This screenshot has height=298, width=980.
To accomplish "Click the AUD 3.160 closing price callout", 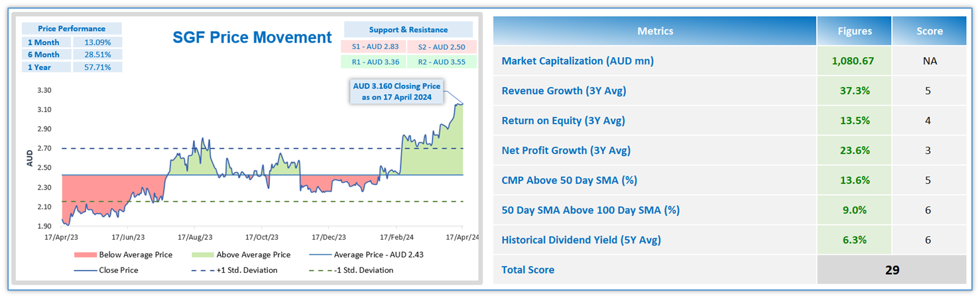I will click(x=397, y=92).
